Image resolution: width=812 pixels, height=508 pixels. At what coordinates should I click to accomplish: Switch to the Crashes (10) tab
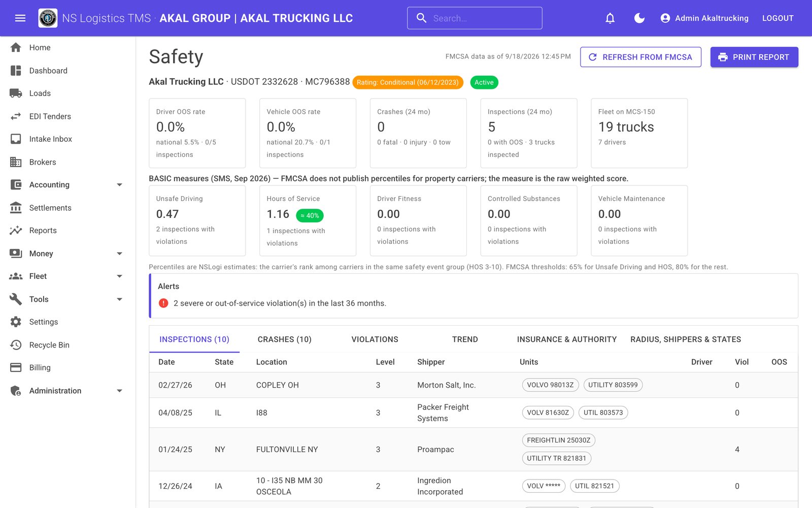pyautogui.click(x=285, y=339)
